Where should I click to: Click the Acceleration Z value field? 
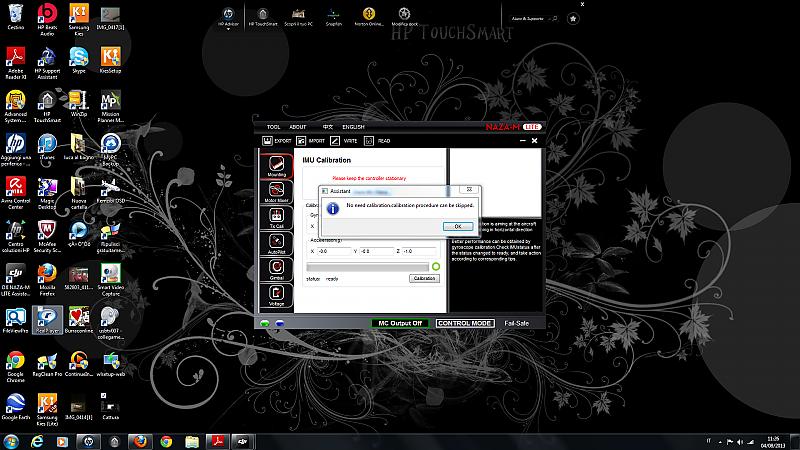419,251
